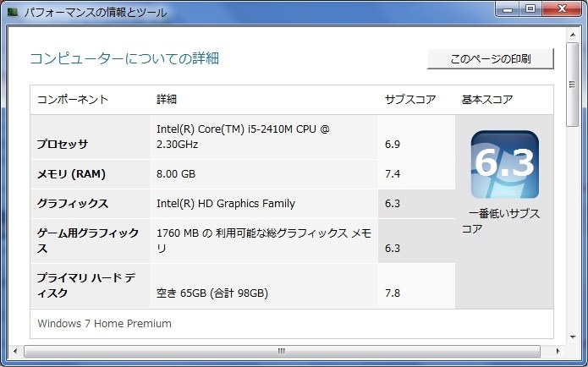Click Intel(R) HD Graphics Family text

pos(226,204)
